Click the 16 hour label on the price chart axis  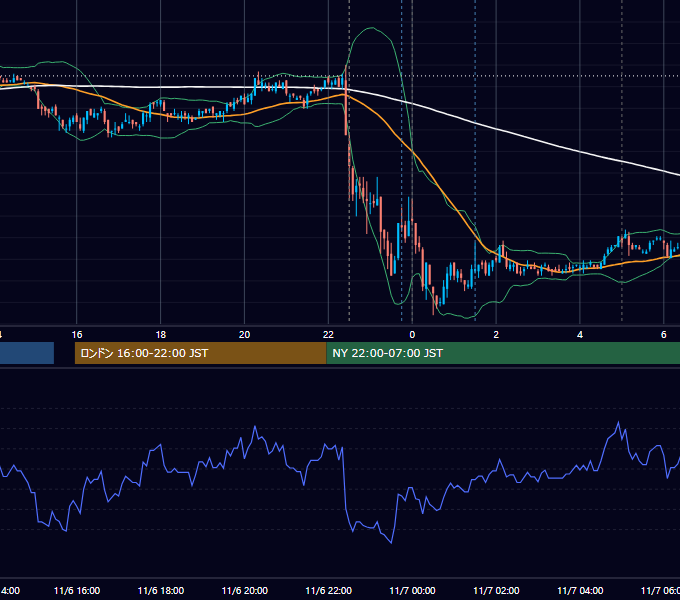pyautogui.click(x=77, y=335)
